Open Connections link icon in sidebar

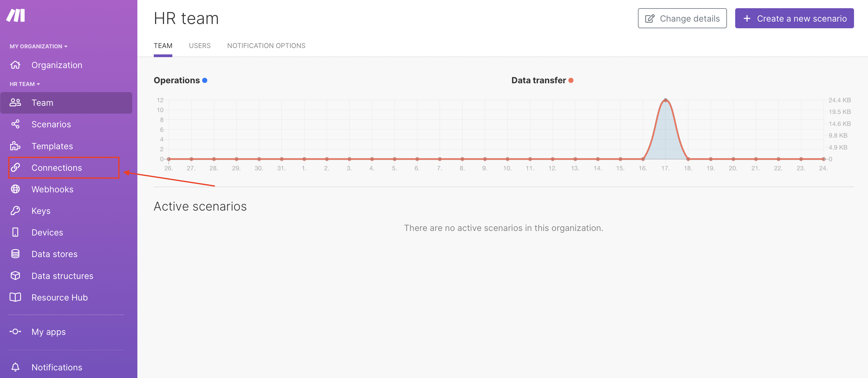click(15, 167)
